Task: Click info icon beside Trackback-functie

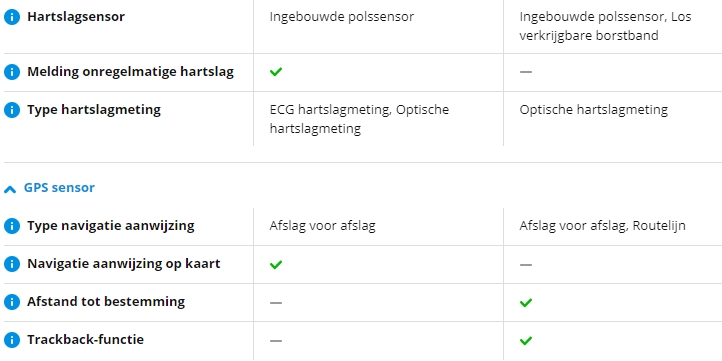Action: [12, 340]
